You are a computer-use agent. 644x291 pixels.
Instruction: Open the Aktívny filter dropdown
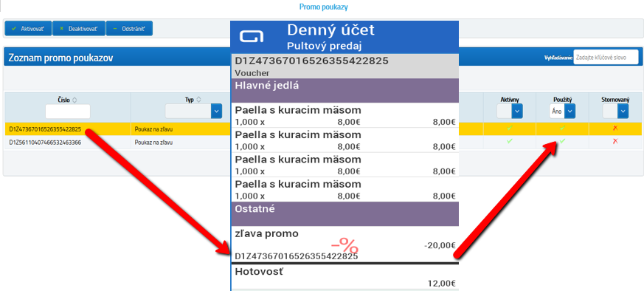(x=517, y=112)
